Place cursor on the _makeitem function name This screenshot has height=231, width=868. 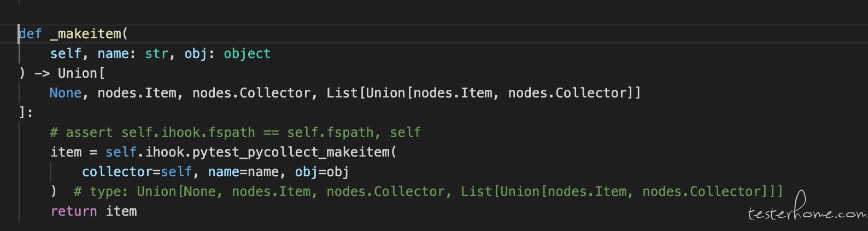(x=86, y=34)
